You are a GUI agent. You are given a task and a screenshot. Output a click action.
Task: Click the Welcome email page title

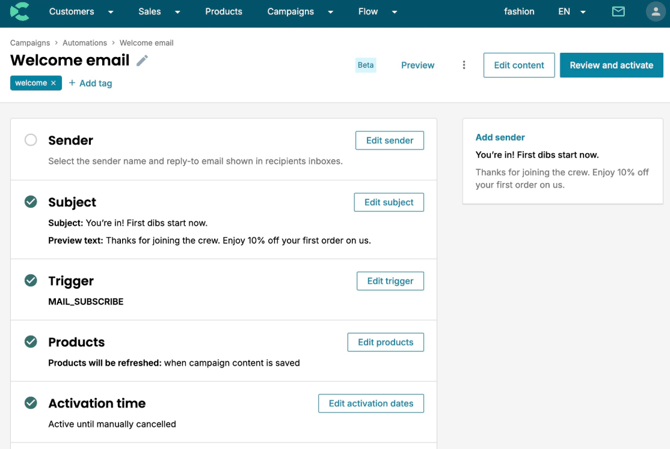coord(70,60)
